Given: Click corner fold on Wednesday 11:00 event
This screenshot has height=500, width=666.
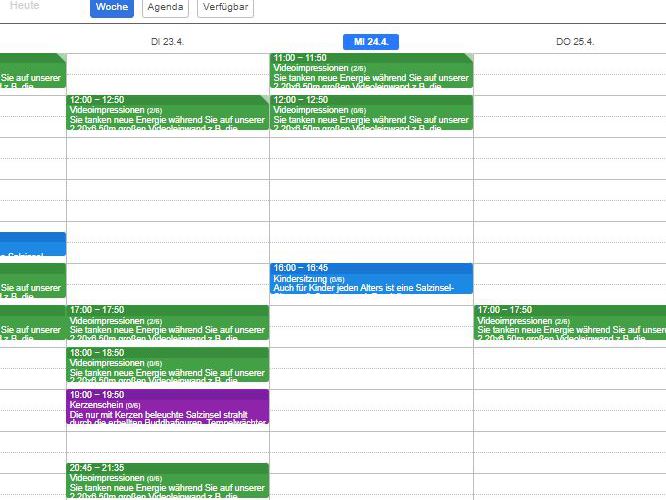Looking at the screenshot, I should [468, 57].
